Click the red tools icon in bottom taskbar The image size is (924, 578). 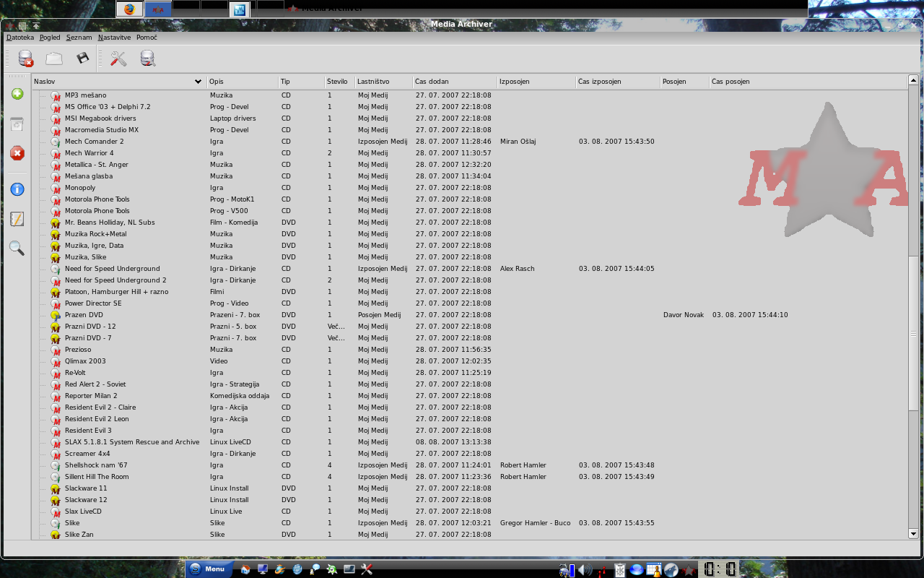click(367, 569)
